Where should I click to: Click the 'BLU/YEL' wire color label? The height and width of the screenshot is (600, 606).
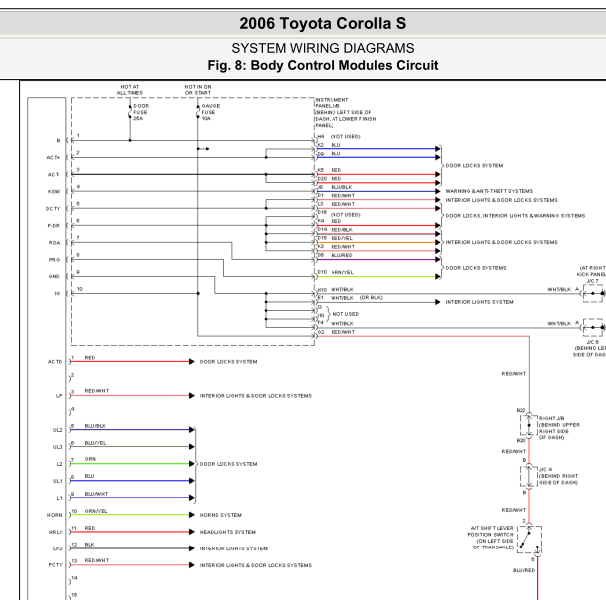[x=95, y=443]
